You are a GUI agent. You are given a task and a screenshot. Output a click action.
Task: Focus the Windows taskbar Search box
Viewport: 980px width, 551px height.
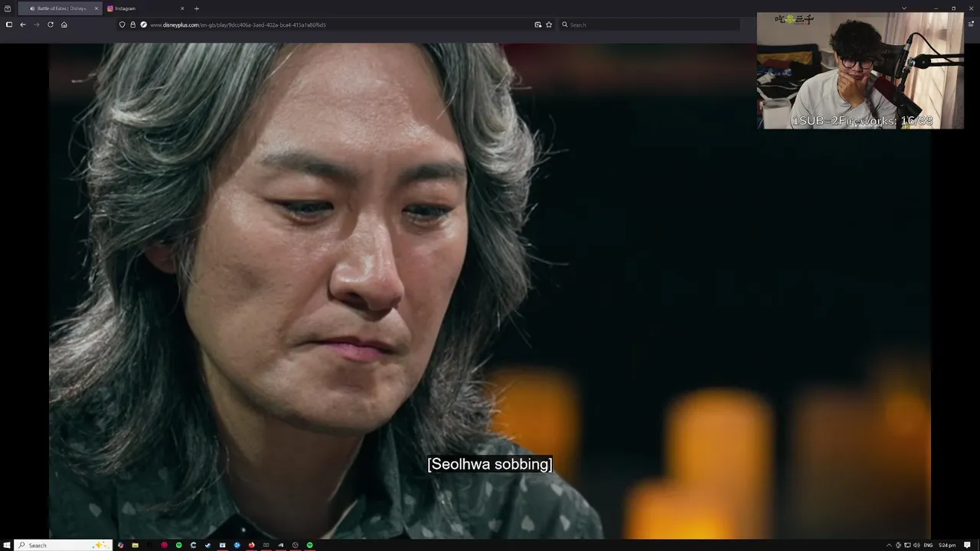pyautogui.click(x=64, y=545)
